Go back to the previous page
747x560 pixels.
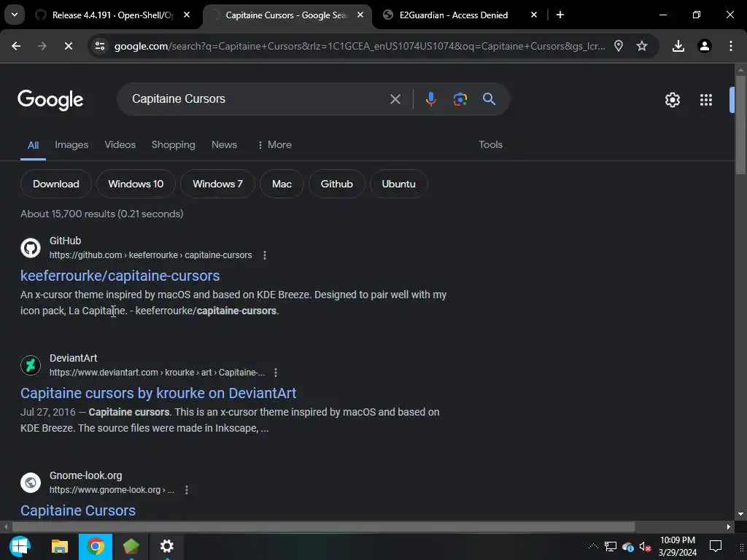16,46
